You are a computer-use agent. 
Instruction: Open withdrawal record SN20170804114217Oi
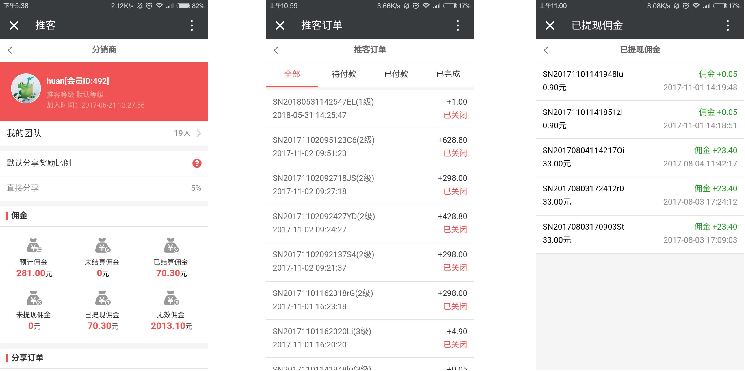click(640, 157)
